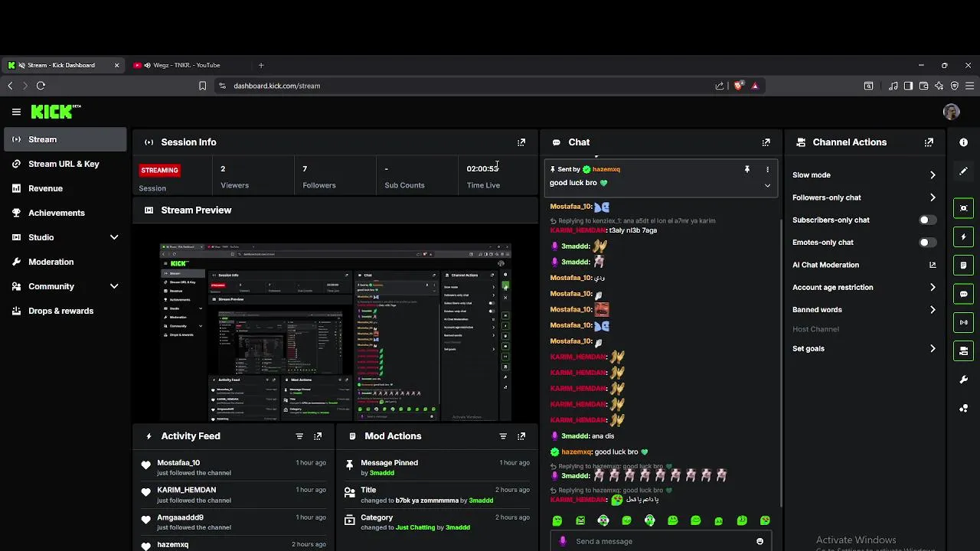Open a new browser tab

[x=261, y=65]
